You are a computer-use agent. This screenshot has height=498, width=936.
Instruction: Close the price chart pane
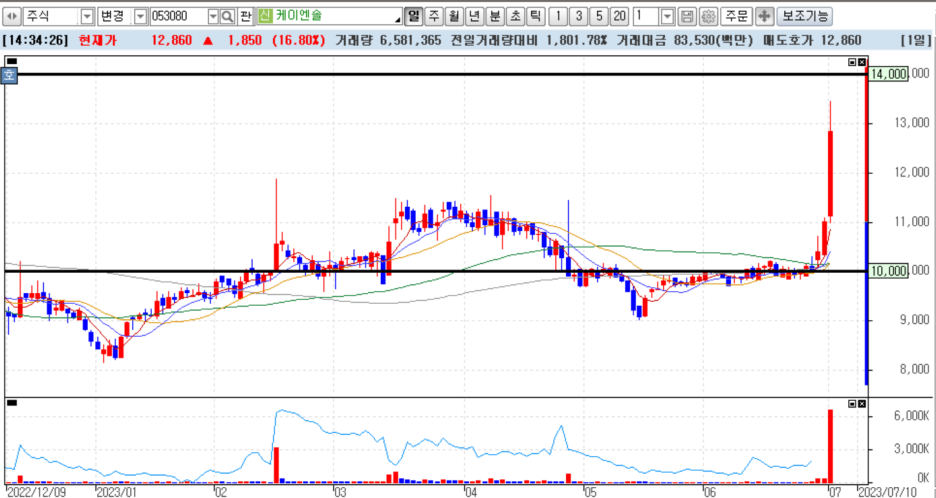point(861,62)
